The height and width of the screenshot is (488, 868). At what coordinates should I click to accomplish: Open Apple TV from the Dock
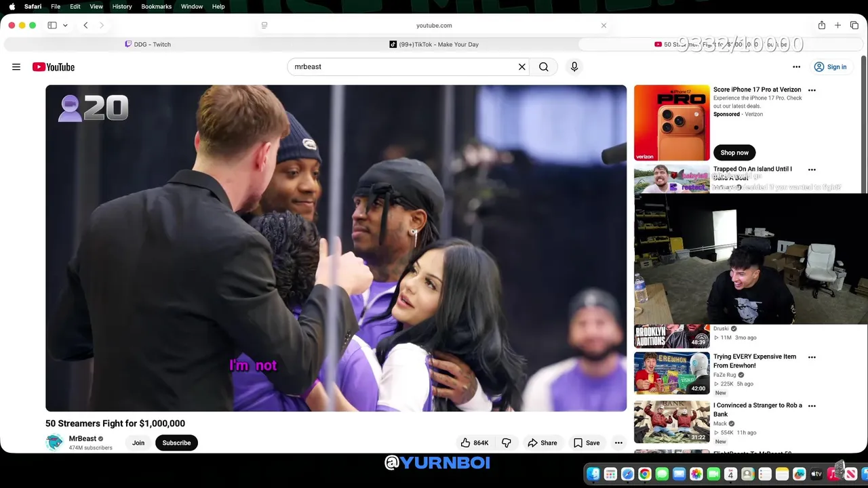click(x=816, y=474)
